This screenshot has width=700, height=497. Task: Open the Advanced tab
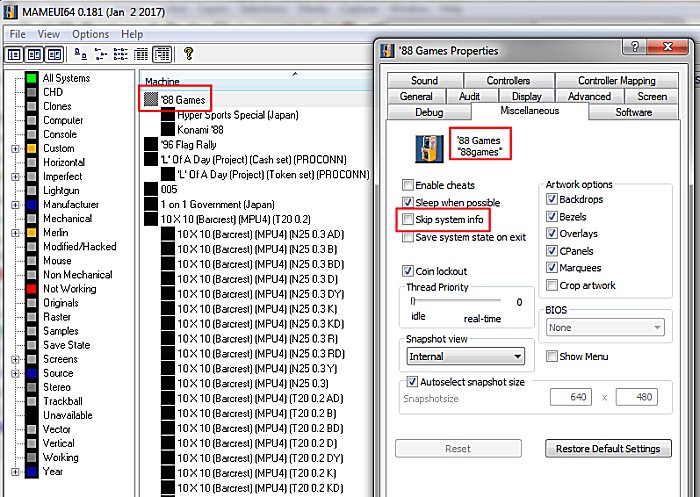[x=589, y=96]
